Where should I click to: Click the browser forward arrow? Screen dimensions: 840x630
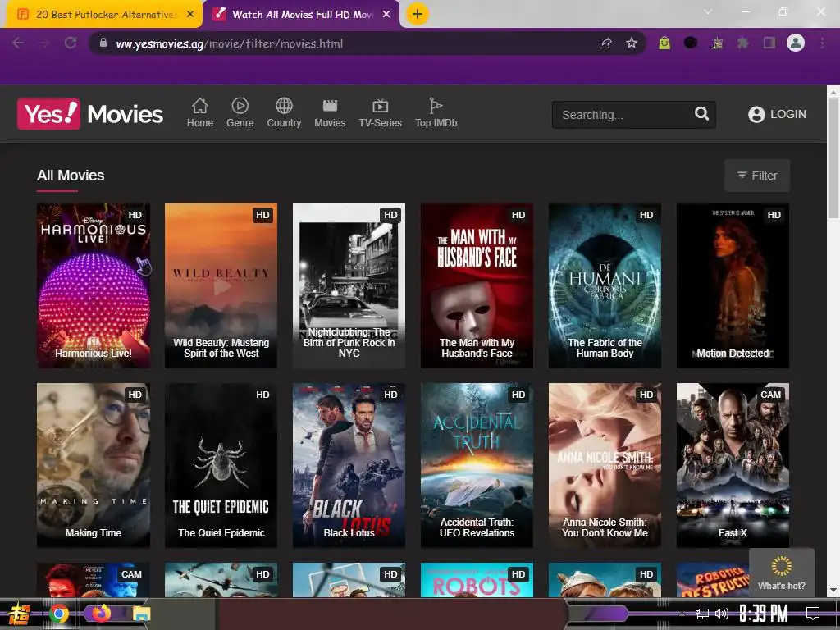[x=44, y=43]
